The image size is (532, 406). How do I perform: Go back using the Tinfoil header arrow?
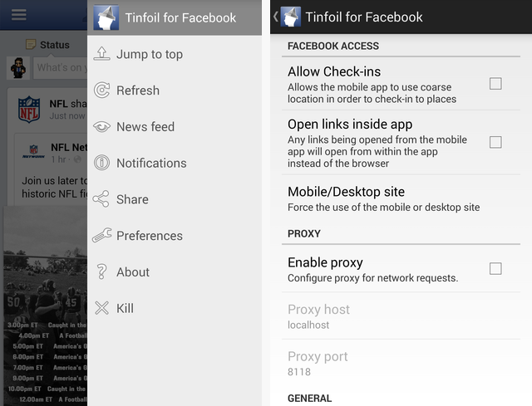point(276,17)
